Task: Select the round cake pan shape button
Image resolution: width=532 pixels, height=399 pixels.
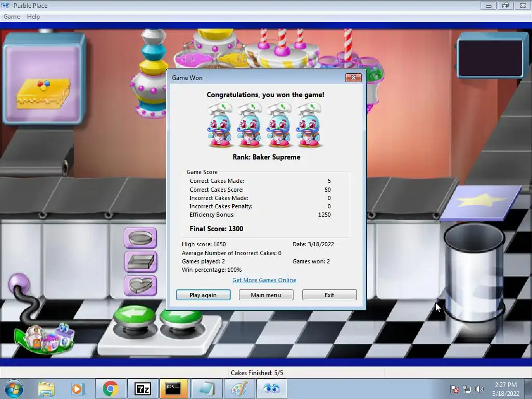Action: pos(140,238)
